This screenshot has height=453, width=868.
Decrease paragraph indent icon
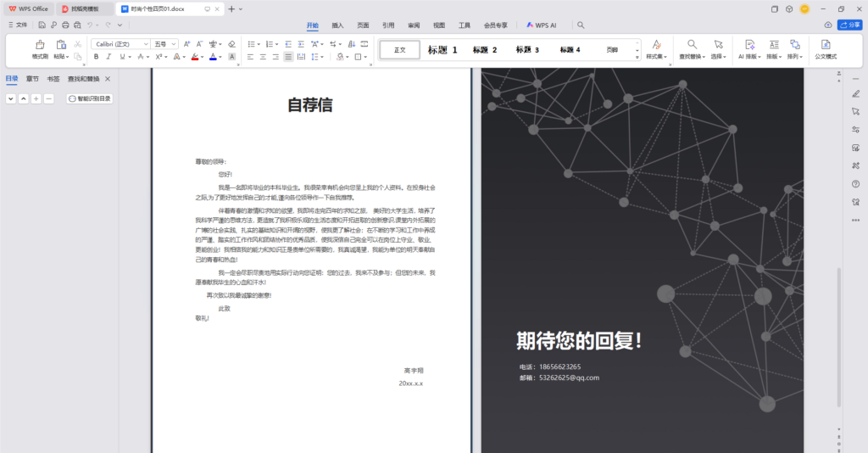point(288,44)
